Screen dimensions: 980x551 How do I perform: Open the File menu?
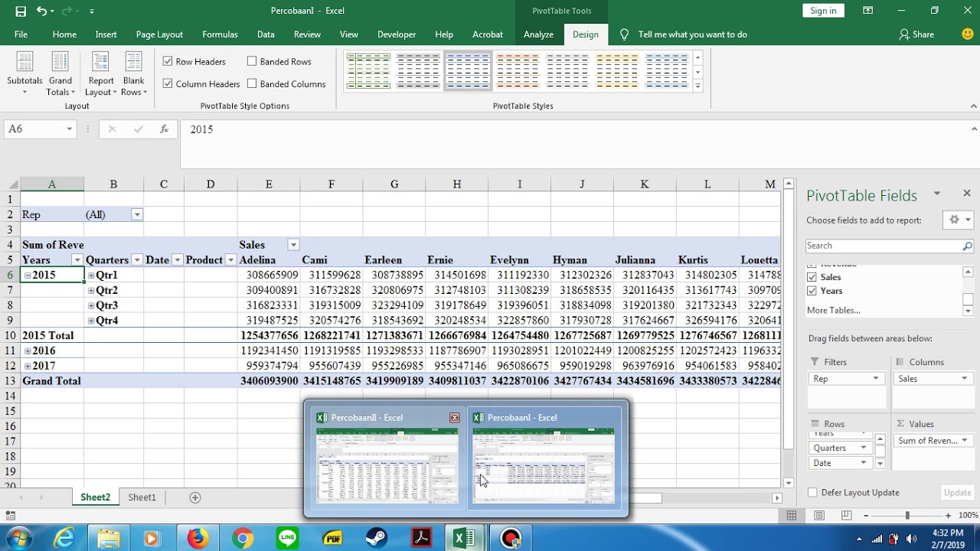pyautogui.click(x=21, y=34)
